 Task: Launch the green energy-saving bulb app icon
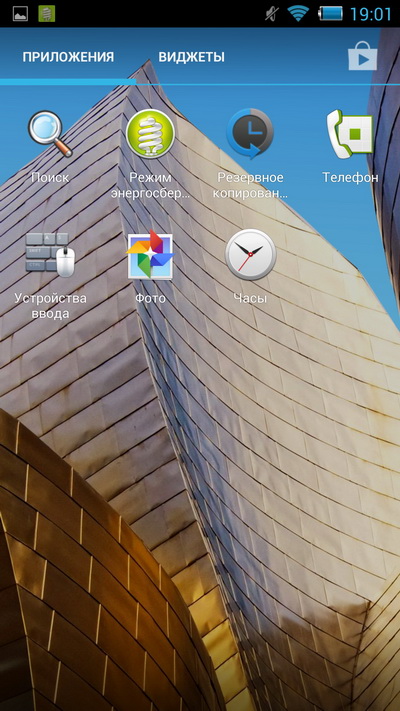tap(151, 134)
